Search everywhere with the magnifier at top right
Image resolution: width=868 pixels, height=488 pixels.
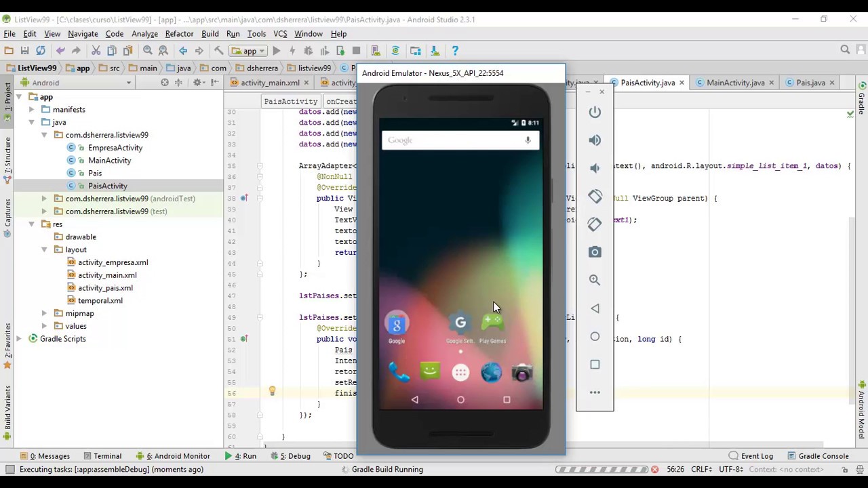point(845,50)
